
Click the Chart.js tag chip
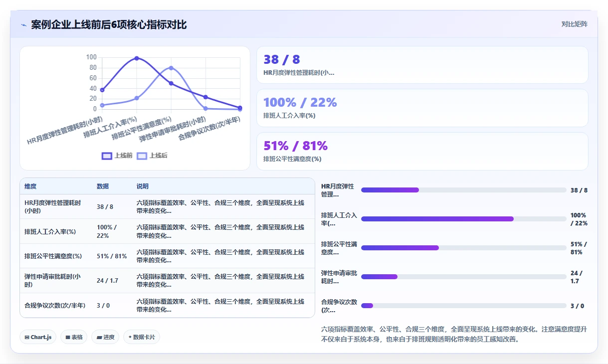(x=38, y=337)
